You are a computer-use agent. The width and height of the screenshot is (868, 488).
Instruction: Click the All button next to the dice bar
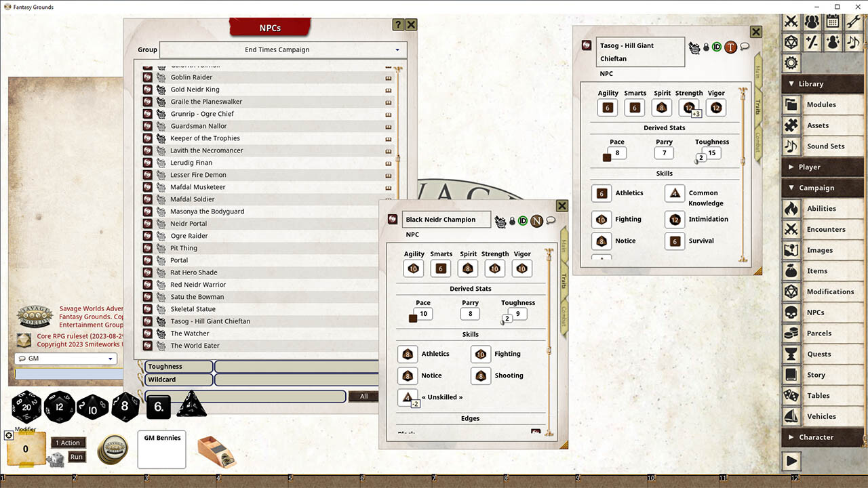click(x=363, y=396)
